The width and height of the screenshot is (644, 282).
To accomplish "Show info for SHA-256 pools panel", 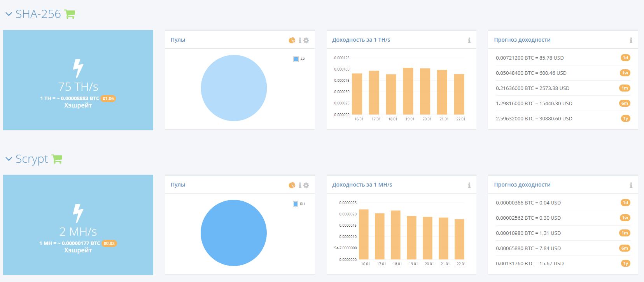I will point(300,40).
